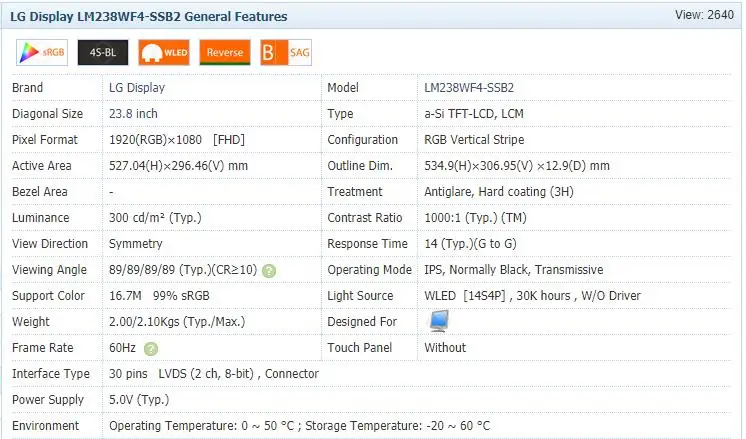Click the sRGB color gamut badge

(42, 52)
